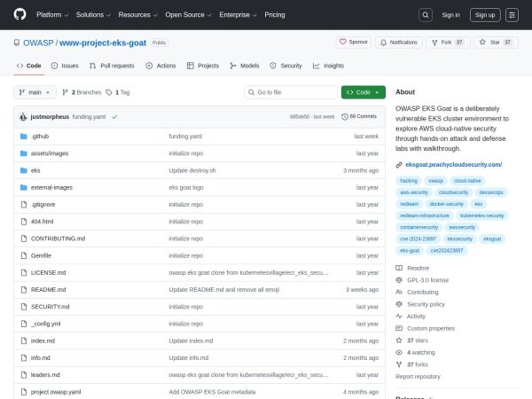Expand the Platform menu
This screenshot has width=532, height=399.
[52, 15]
